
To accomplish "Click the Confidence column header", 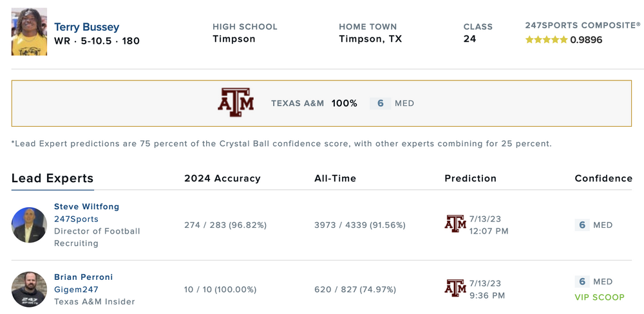I will click(x=603, y=178).
